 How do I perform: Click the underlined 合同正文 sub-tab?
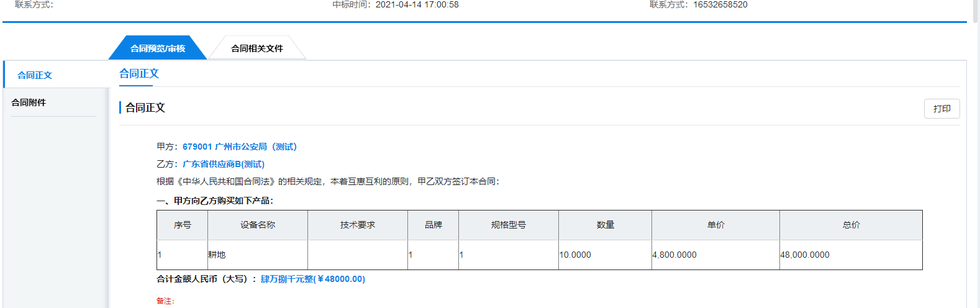(x=139, y=74)
